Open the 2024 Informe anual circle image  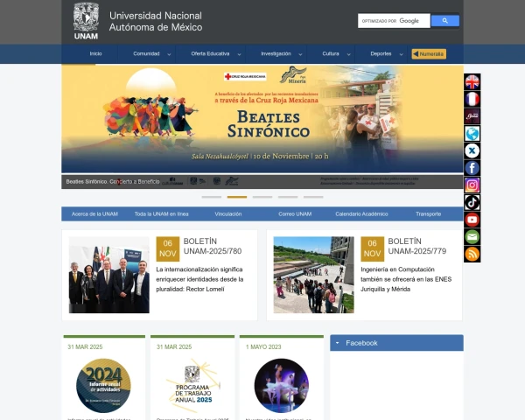pos(103,386)
